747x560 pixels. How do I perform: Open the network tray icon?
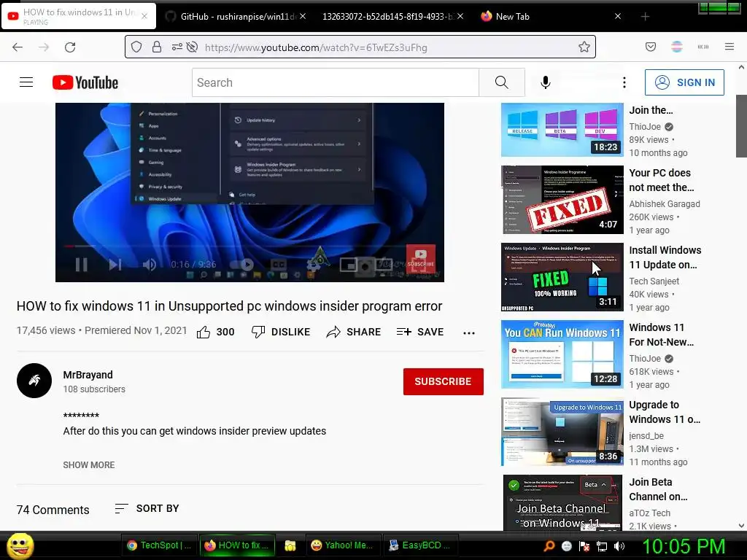pos(602,546)
